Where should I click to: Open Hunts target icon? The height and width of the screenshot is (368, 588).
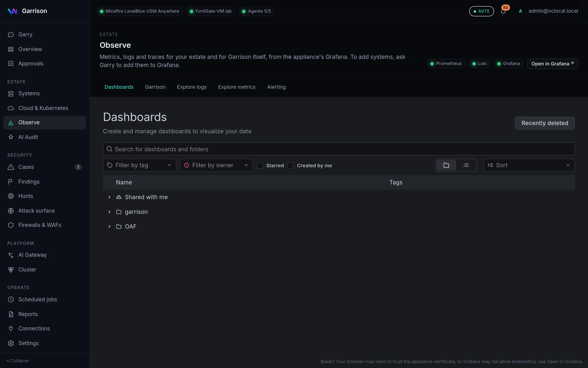tap(11, 196)
